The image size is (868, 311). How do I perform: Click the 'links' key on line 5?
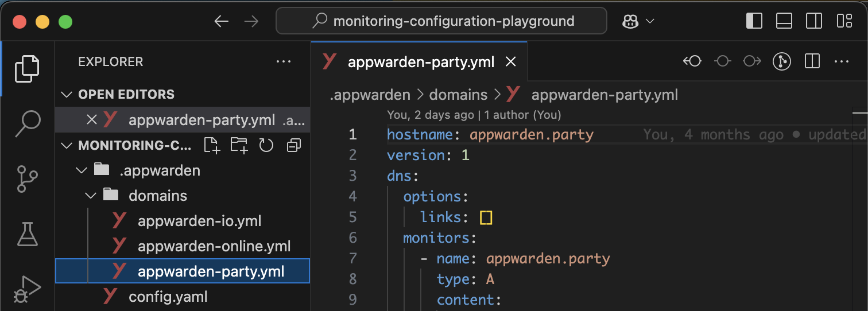[440, 217]
